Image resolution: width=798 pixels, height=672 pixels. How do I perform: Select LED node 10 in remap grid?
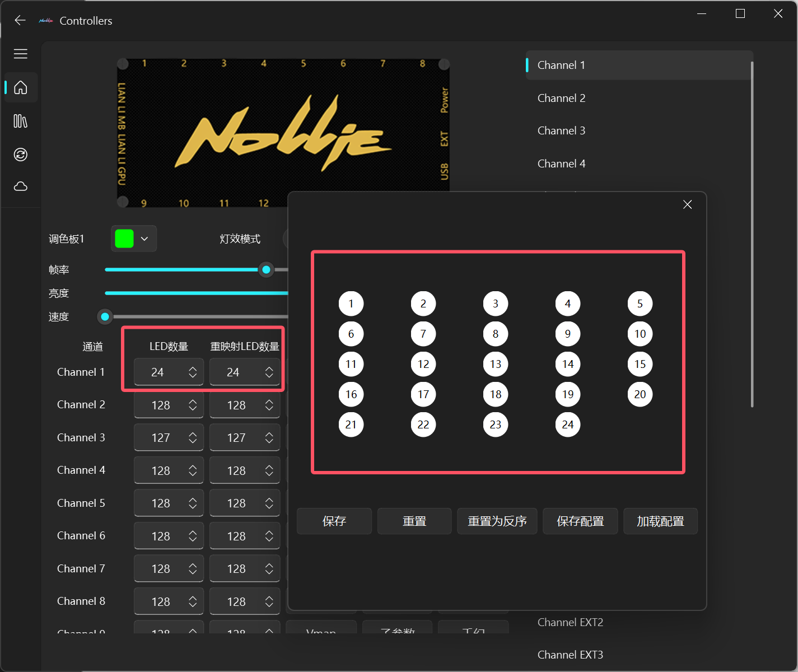(x=640, y=334)
